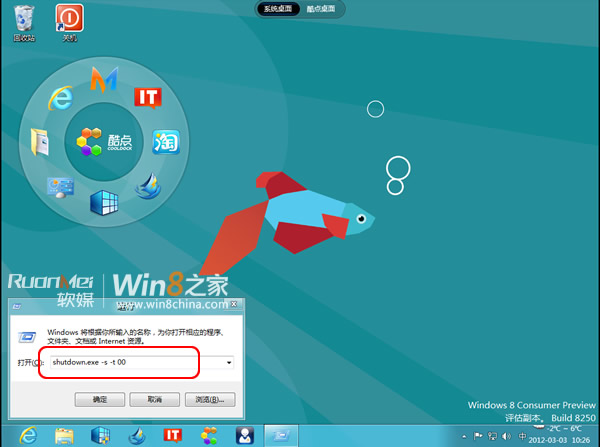Launch Internet Explorer from the CoolDock ring
The height and width of the screenshot is (447, 600).
(63, 96)
